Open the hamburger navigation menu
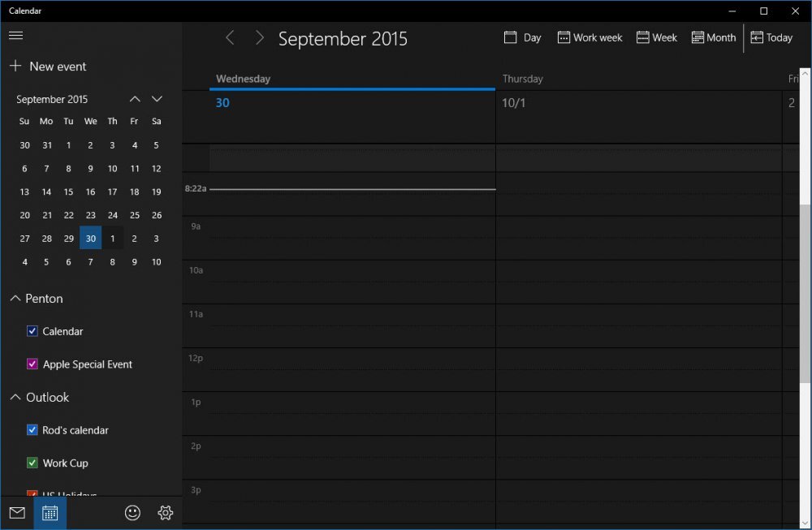 click(x=15, y=35)
